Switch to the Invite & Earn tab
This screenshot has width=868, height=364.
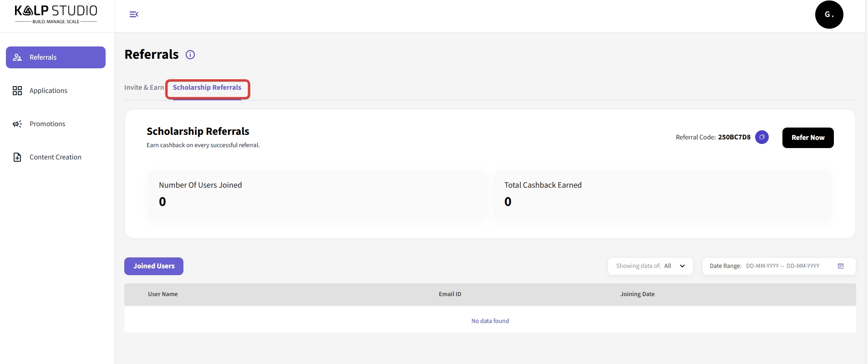144,87
